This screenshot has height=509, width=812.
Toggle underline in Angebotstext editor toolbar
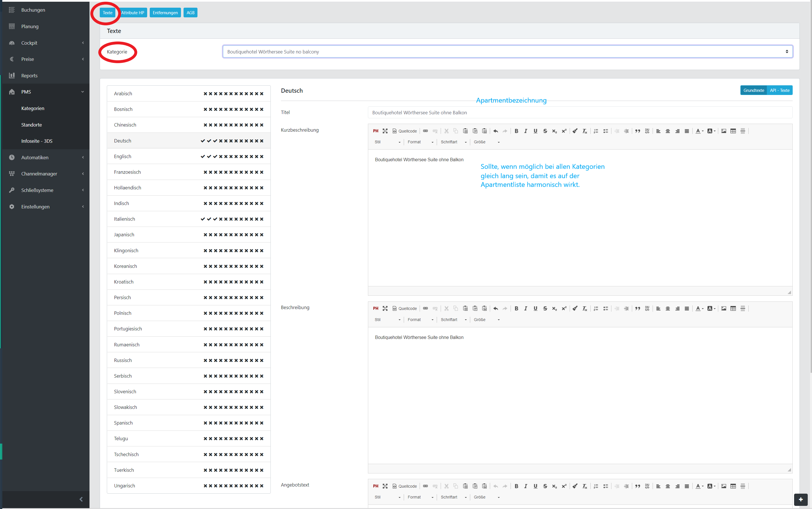pyautogui.click(x=535, y=486)
